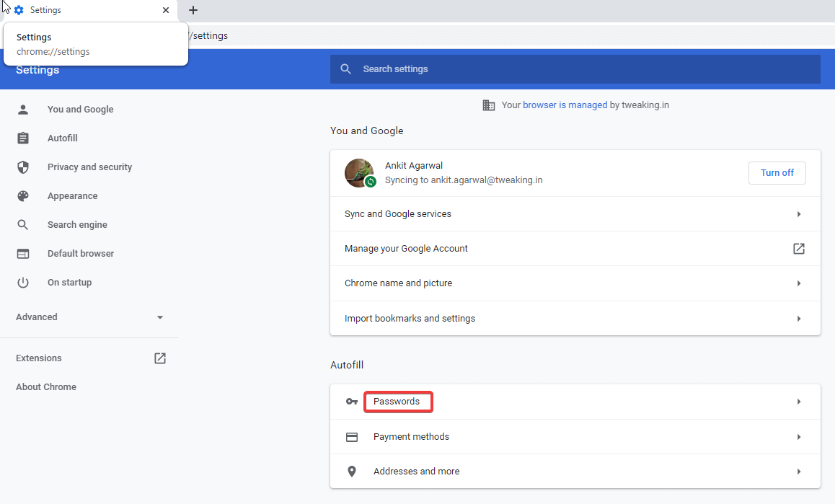Screen dimensions: 835x504
Task: Expand Import bookmarks and settings arrow
Action: coord(799,319)
